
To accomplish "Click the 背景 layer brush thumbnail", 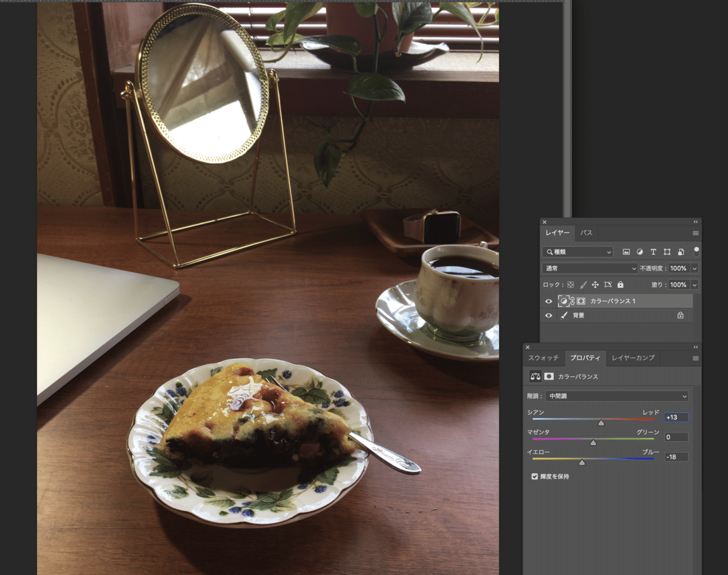I will tap(564, 316).
